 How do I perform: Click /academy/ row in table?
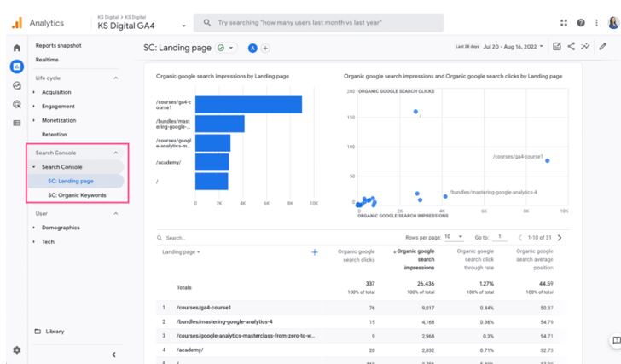[360, 350]
